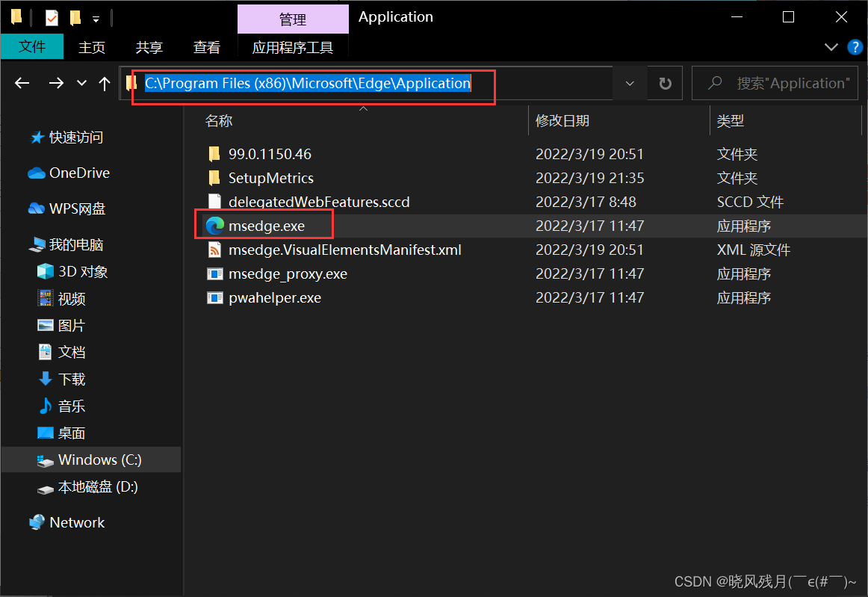Switch to the 共享 ribbon tab
The image size is (868, 597).
point(149,47)
